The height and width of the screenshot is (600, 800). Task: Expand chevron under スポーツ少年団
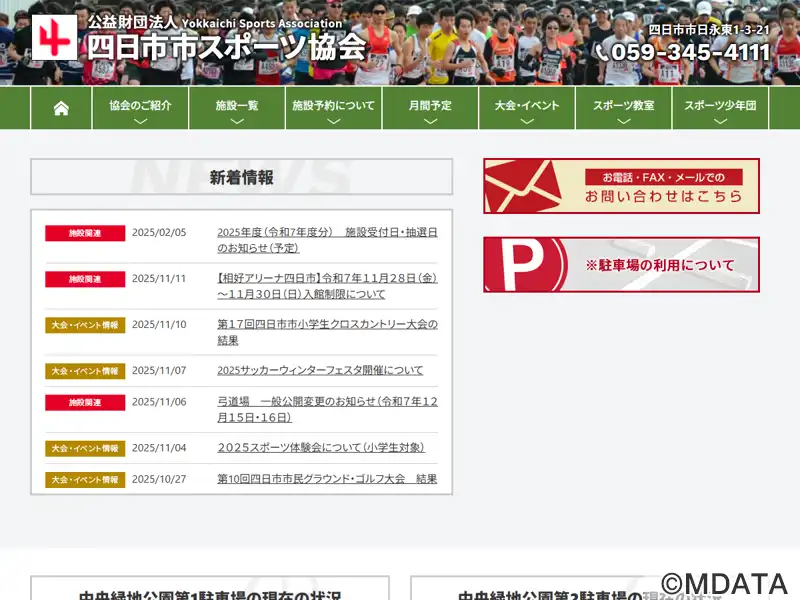(720, 121)
